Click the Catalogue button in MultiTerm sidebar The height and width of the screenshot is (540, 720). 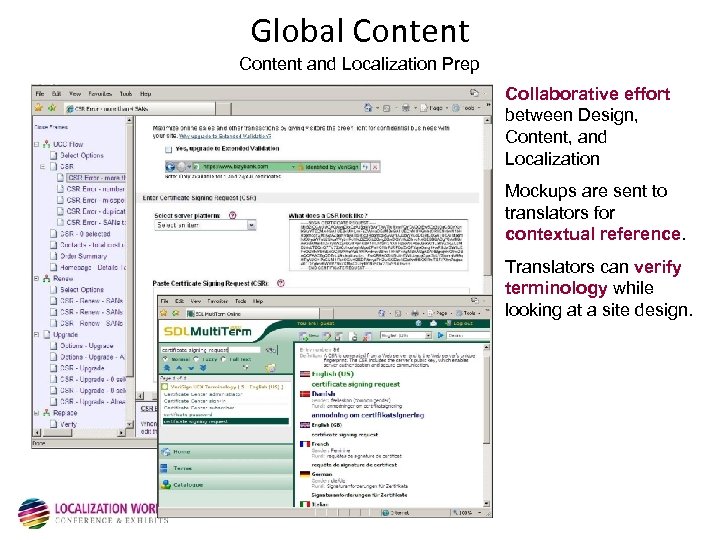coord(225,484)
